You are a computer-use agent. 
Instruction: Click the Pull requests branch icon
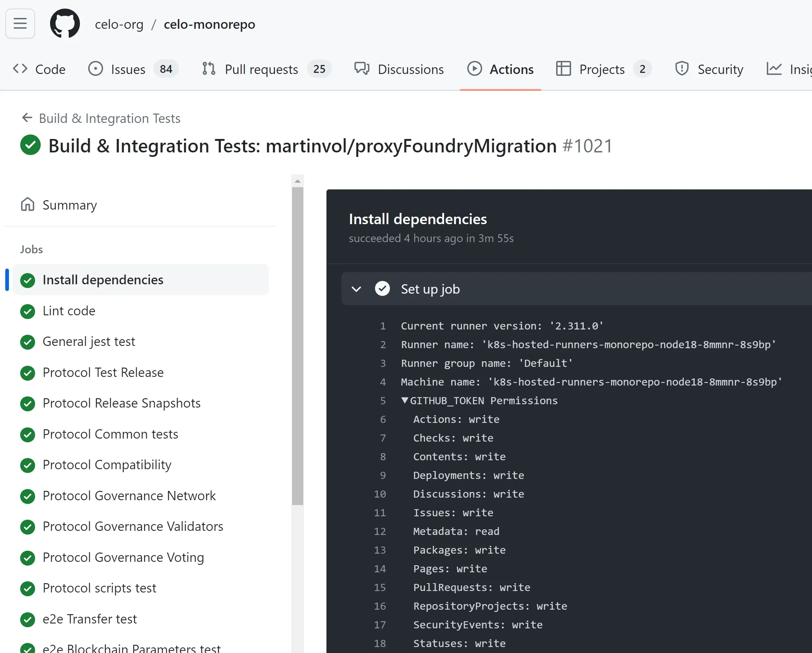[209, 69]
